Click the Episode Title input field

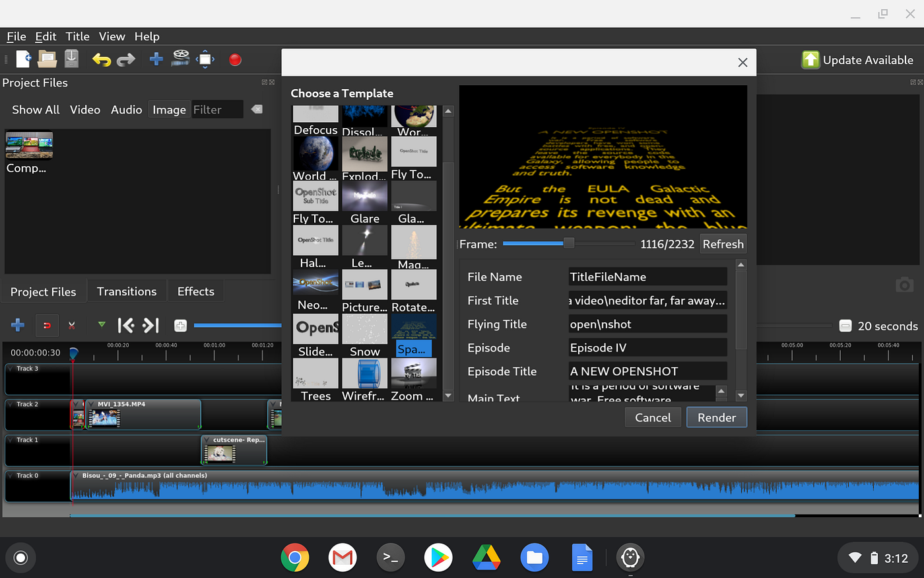click(647, 371)
